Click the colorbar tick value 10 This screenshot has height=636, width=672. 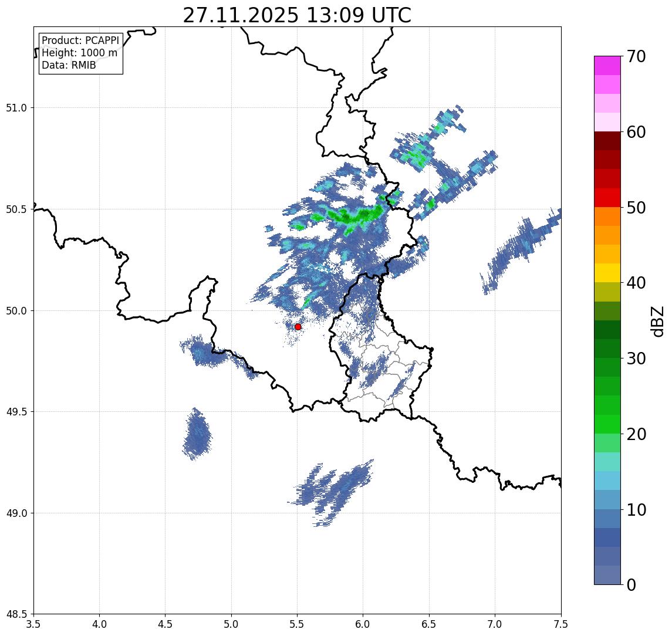[x=636, y=509]
